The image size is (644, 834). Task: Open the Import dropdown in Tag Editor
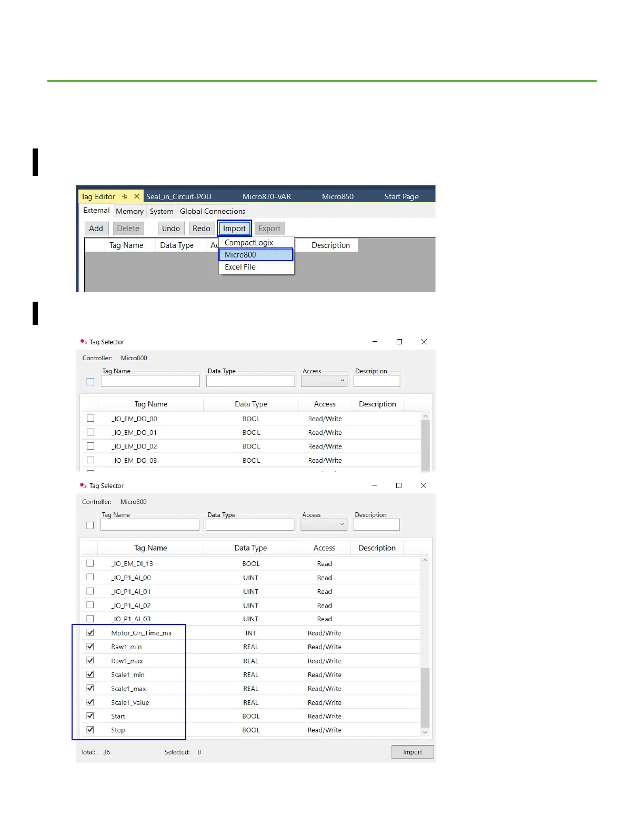pyautogui.click(x=235, y=229)
